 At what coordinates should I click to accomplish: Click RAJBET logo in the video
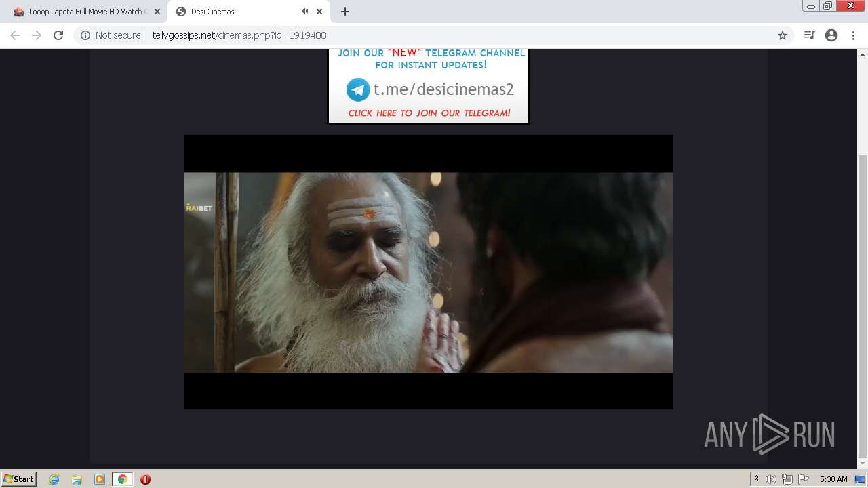pos(199,208)
